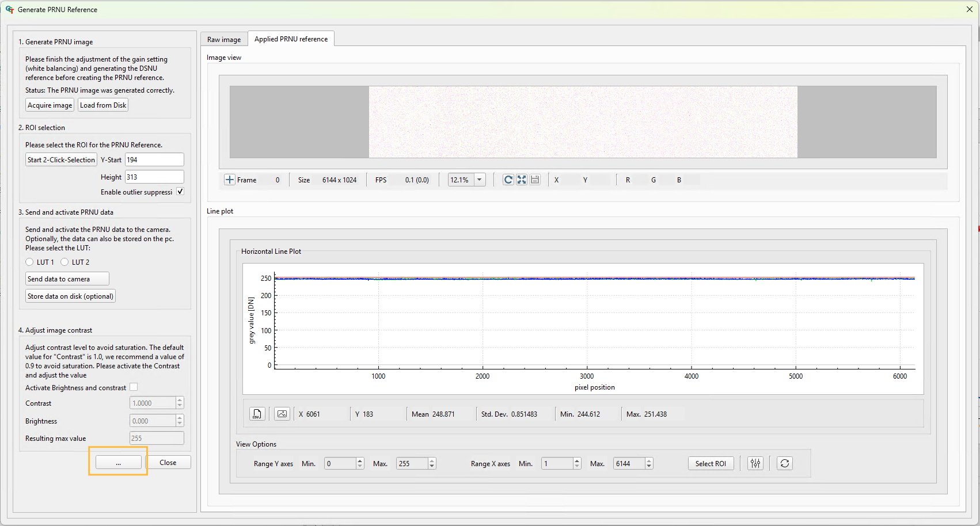Click the Y-Start input field
The image size is (980, 526).
click(154, 159)
